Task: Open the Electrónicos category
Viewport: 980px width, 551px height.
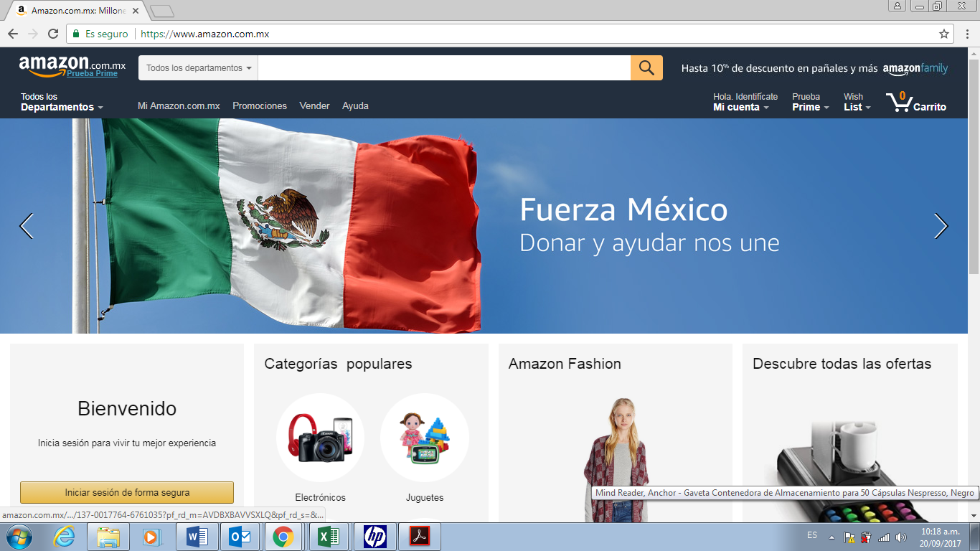Action: (320, 497)
